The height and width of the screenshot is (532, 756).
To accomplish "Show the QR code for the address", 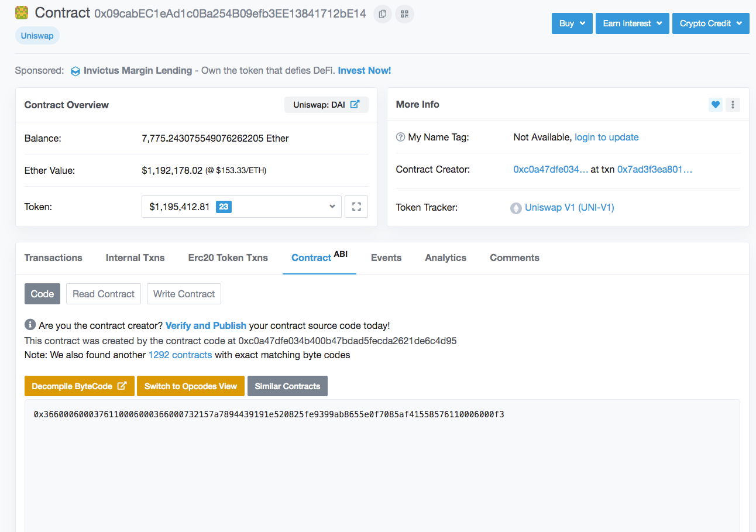I will click(404, 13).
